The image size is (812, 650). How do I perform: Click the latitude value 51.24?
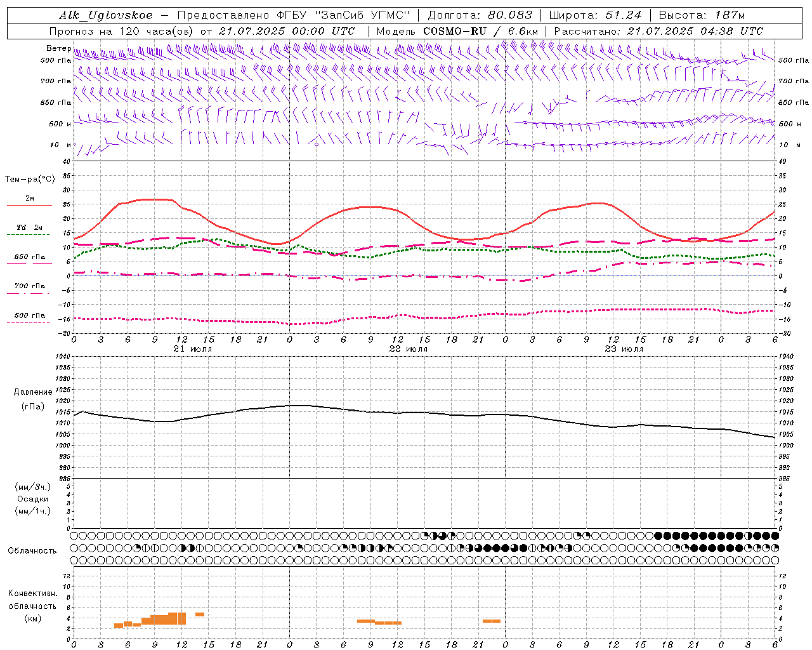pos(622,15)
